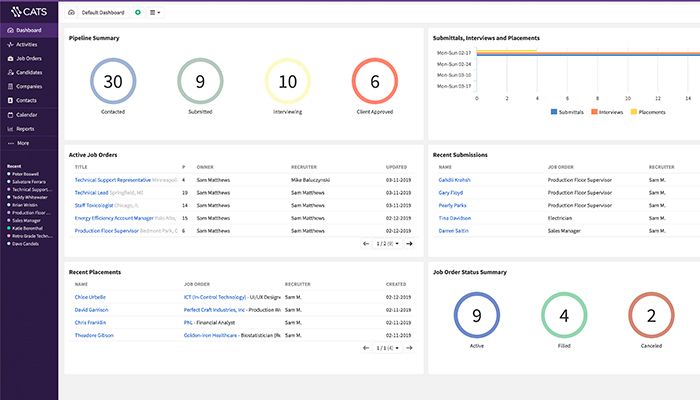Open the Candidates section

coord(29,73)
